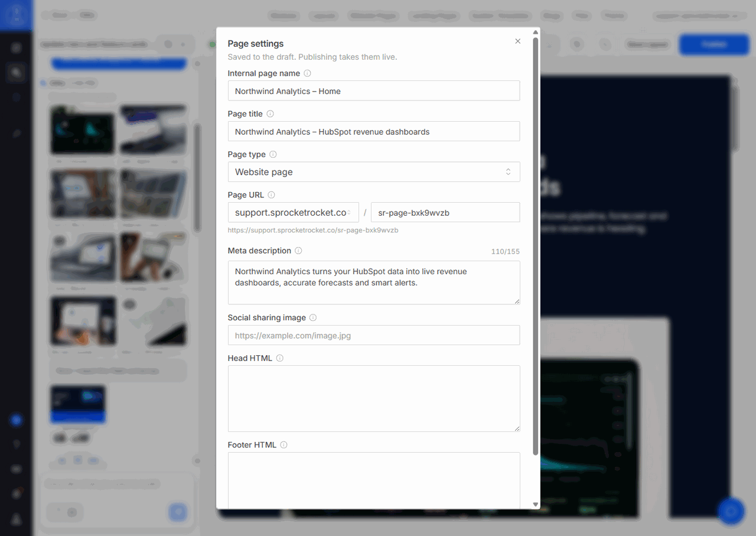Click info icon beside Page title label
Viewport: 756px width, 536px height.
[x=271, y=113]
